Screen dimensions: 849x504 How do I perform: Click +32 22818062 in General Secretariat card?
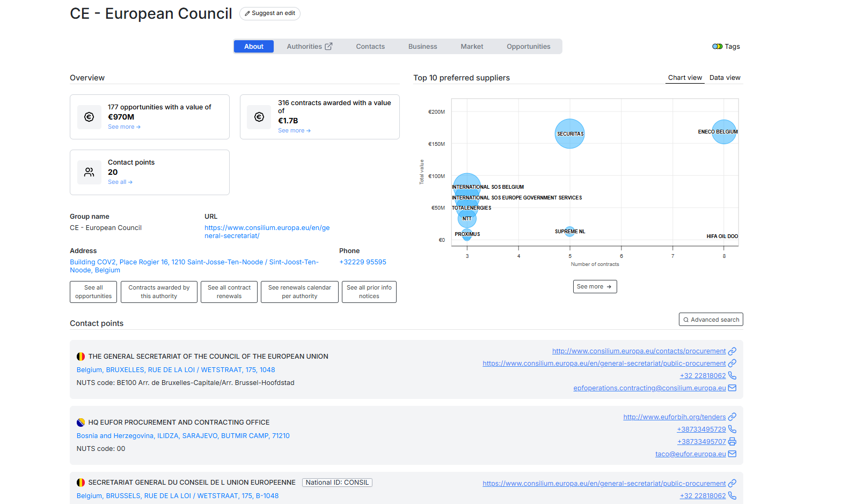(702, 376)
